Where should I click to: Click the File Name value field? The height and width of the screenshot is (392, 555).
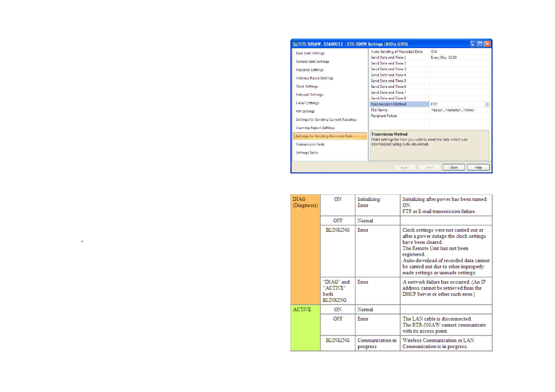[460, 110]
